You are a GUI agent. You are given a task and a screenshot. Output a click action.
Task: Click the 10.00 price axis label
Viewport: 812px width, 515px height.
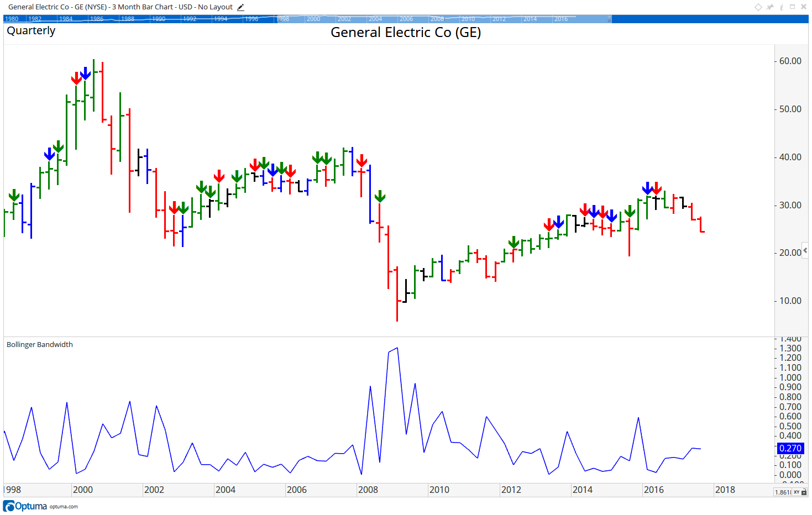(790, 301)
